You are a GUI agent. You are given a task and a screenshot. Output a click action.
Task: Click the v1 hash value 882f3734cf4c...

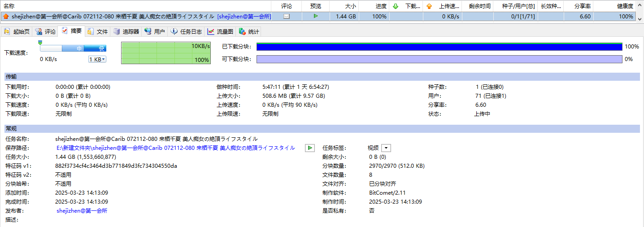click(x=116, y=166)
